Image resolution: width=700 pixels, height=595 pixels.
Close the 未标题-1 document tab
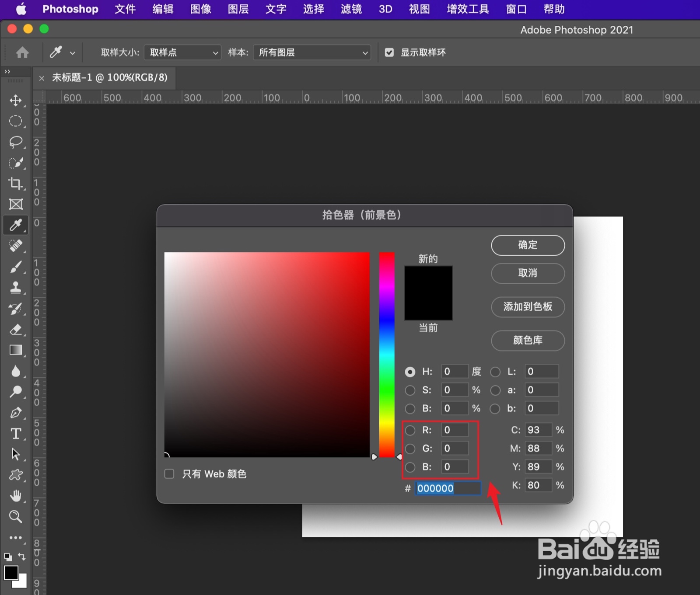pyautogui.click(x=42, y=78)
